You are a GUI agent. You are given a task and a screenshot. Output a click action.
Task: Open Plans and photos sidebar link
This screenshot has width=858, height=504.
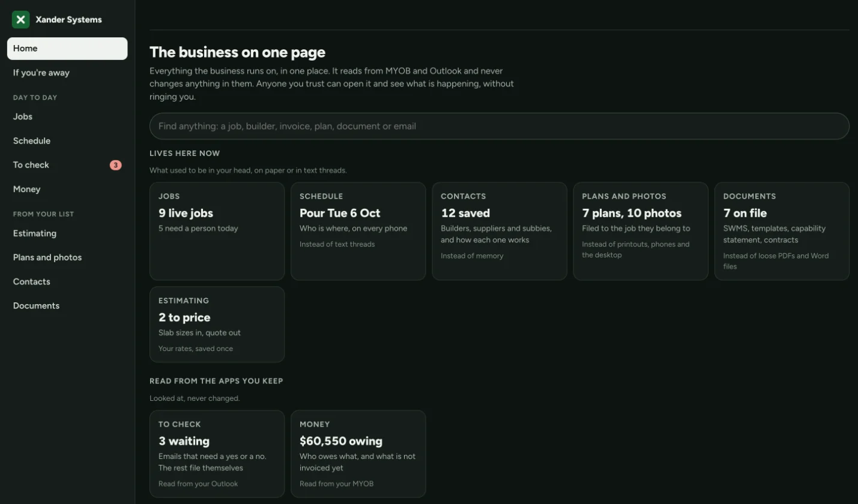tap(67, 257)
